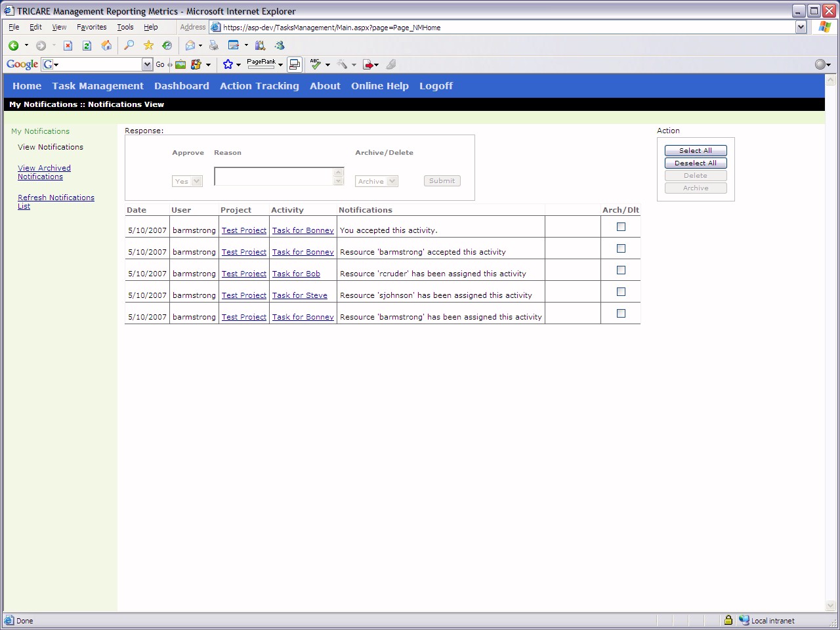The width and height of the screenshot is (840, 630).
Task: Tick the checkbox for the Task for Bob row
Action: (x=621, y=270)
